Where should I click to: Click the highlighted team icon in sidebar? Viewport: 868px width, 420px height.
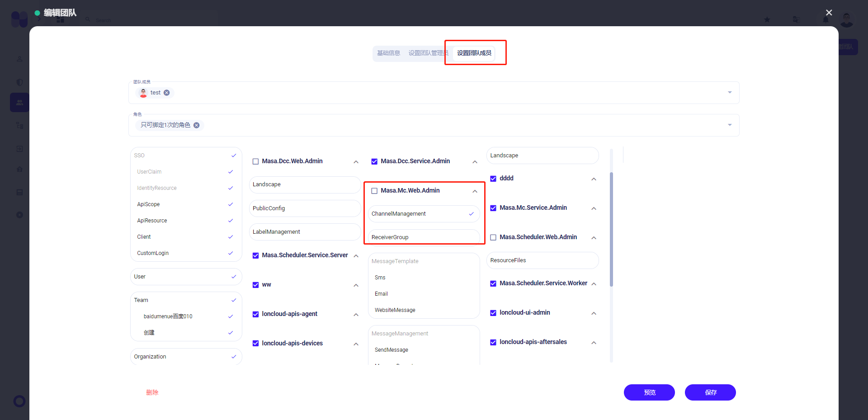(x=19, y=102)
